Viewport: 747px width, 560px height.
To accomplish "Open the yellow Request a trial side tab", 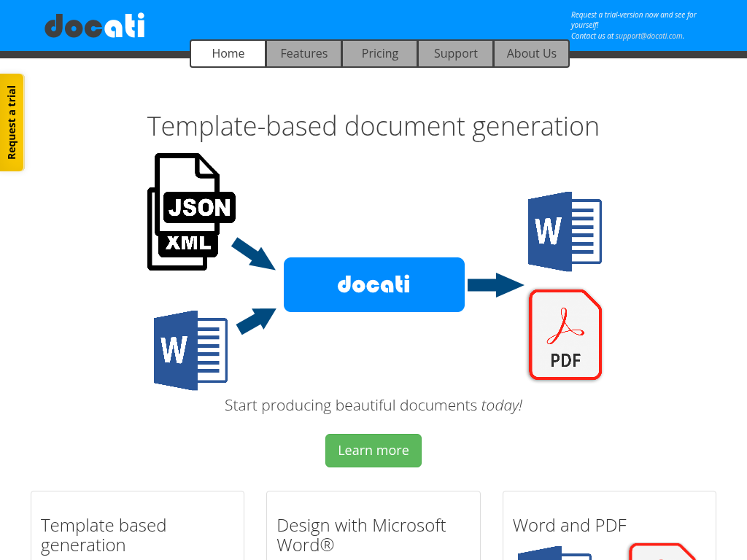I will click(x=12, y=122).
